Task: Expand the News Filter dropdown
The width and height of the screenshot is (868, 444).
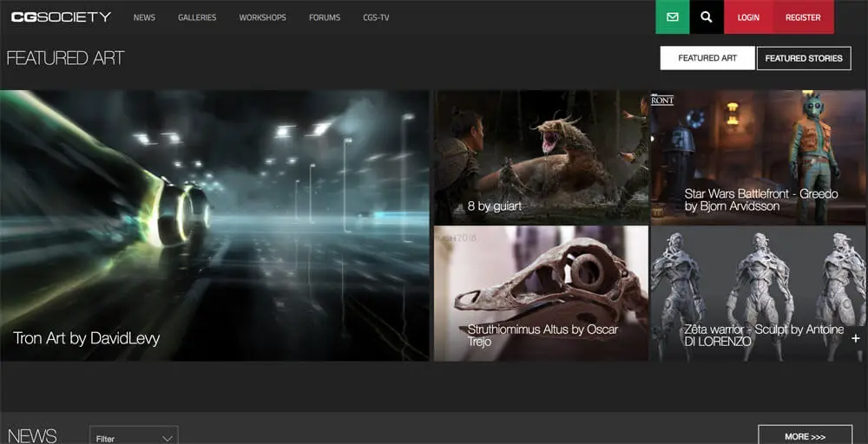Action: coord(134,435)
